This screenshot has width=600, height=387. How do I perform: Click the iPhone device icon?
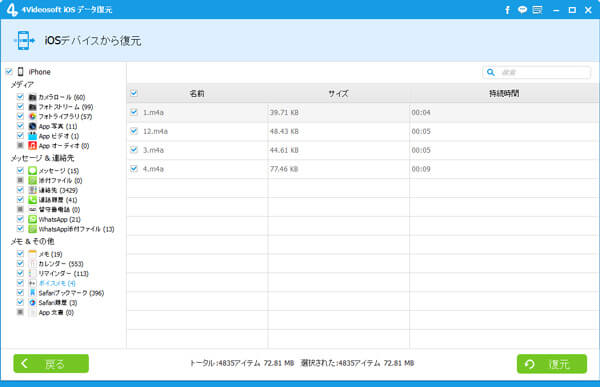(21, 72)
